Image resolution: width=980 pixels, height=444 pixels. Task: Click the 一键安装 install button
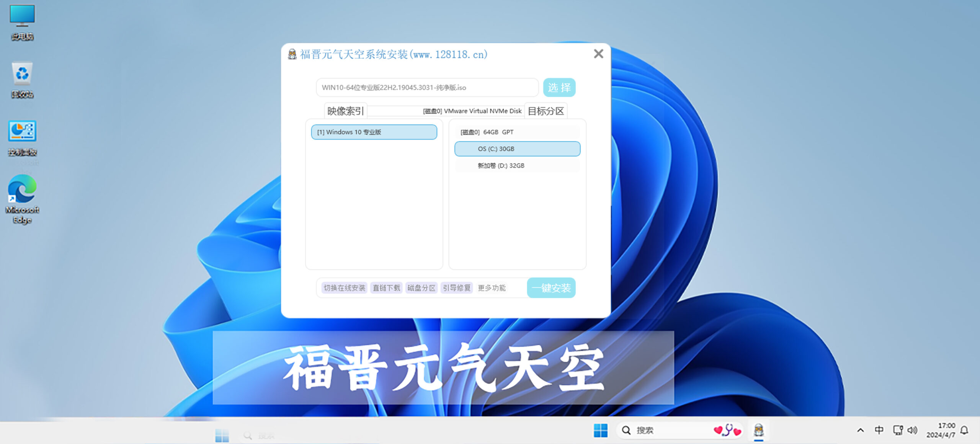pos(551,288)
